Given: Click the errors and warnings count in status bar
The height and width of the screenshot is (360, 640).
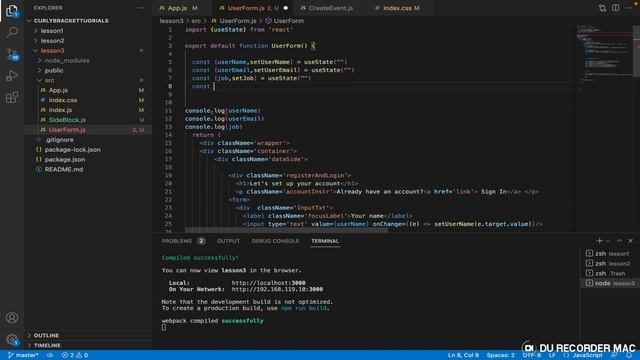Looking at the screenshot, I should click(x=75, y=355).
